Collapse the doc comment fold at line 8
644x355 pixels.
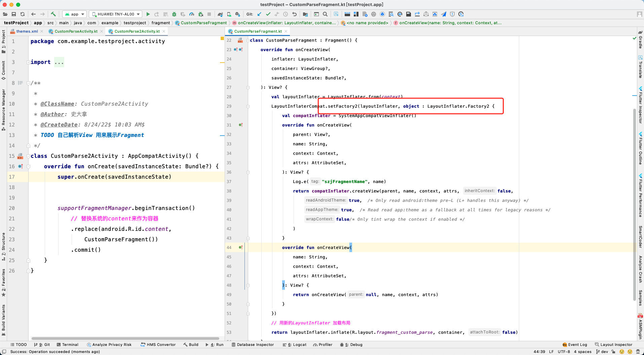click(28, 83)
